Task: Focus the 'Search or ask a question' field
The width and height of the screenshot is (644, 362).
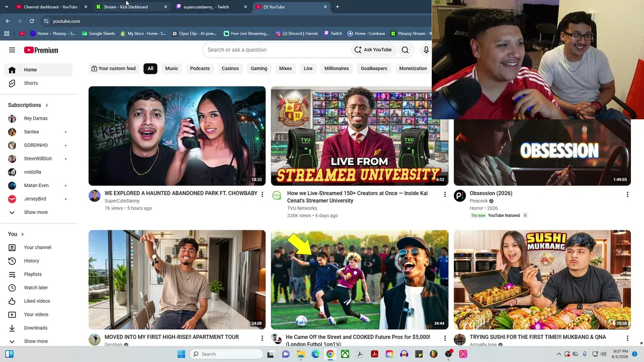Action: click(277, 50)
